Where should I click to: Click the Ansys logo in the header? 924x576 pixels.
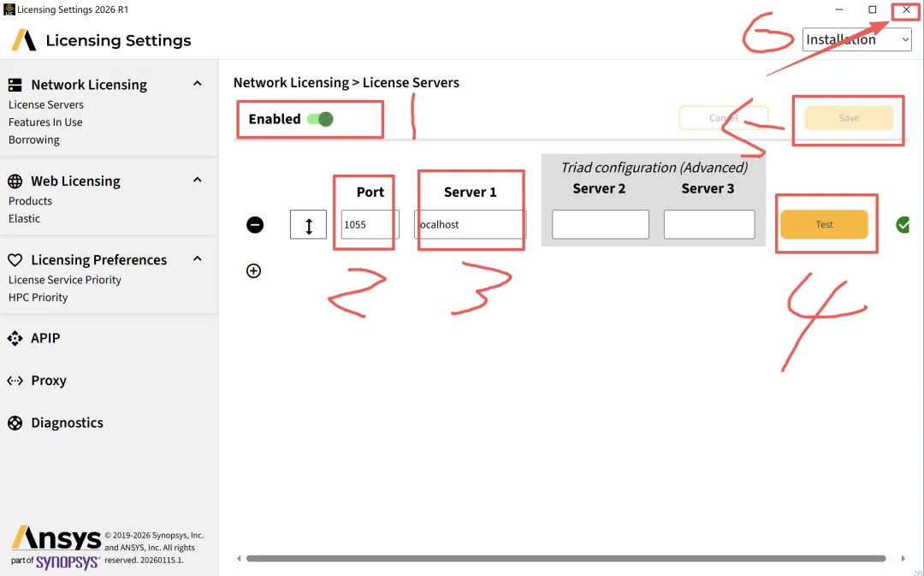click(24, 40)
